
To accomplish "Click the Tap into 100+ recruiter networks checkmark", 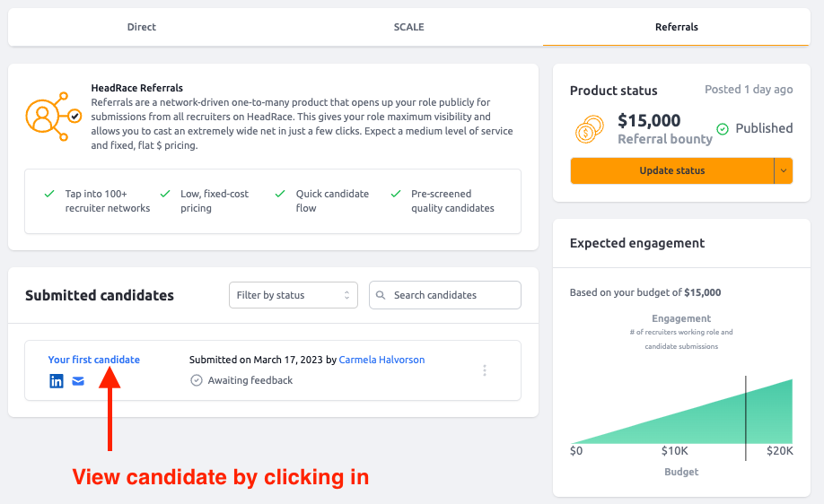I will pos(49,194).
